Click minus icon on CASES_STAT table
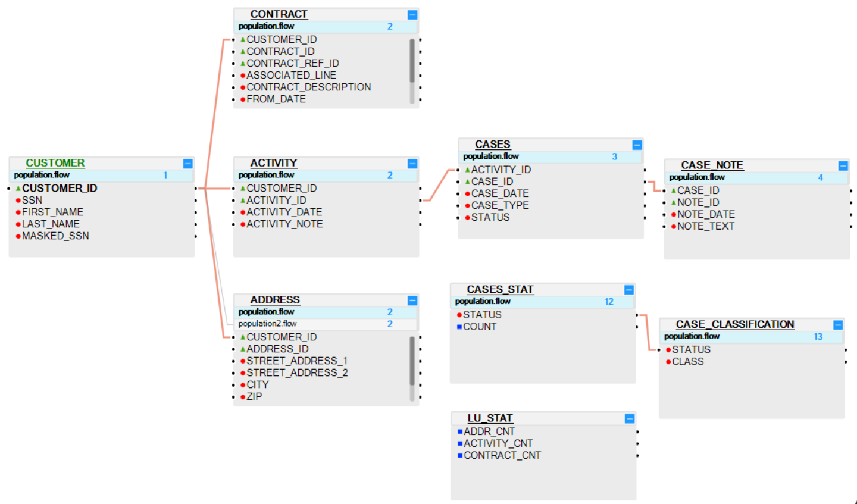This screenshot has width=857, height=504. point(628,290)
